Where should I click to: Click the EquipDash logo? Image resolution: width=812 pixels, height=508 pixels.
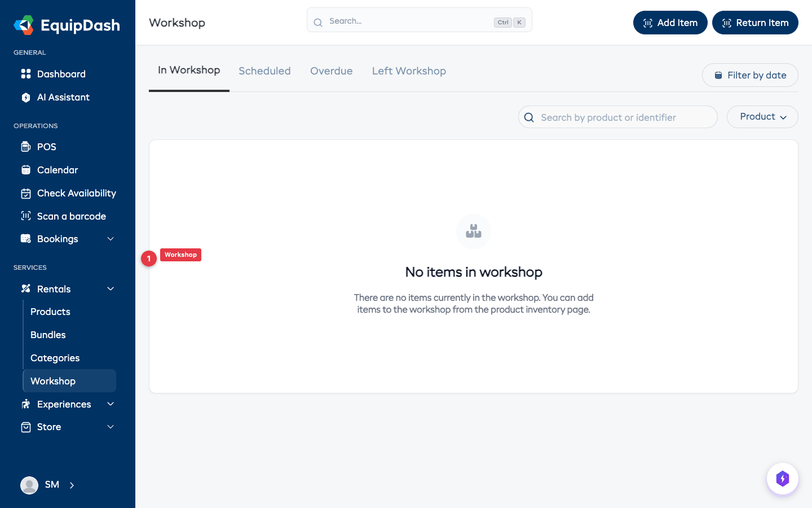tap(67, 25)
